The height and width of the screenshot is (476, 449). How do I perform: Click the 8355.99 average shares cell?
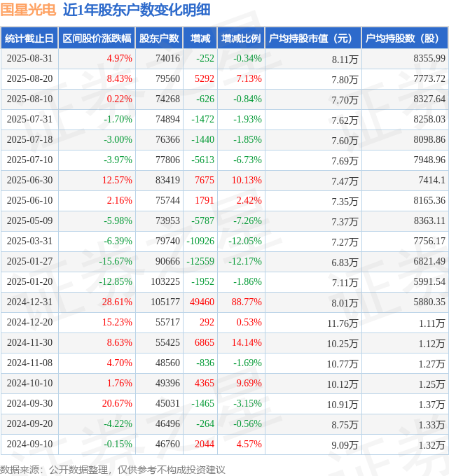point(429,58)
